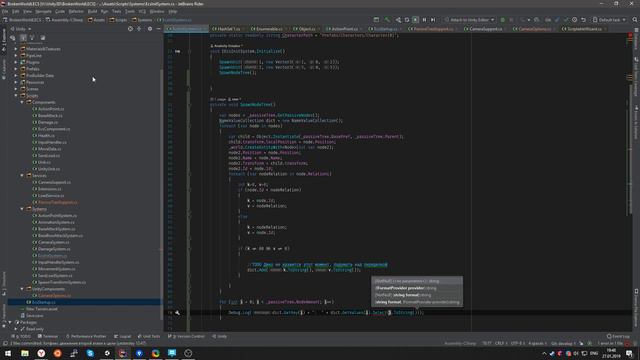Click the Assets breadcrumb folder
Image resolution: width=640 pixels, height=360 pixels.
96,20
